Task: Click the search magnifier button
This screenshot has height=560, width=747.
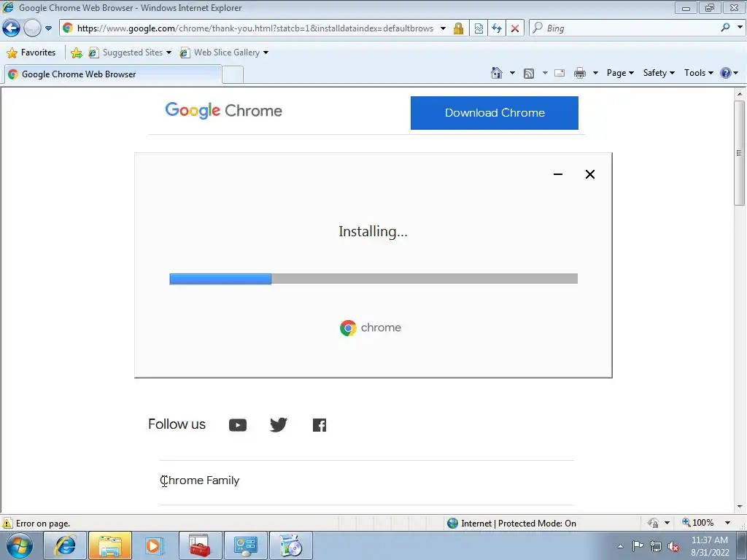Action: pos(726,28)
